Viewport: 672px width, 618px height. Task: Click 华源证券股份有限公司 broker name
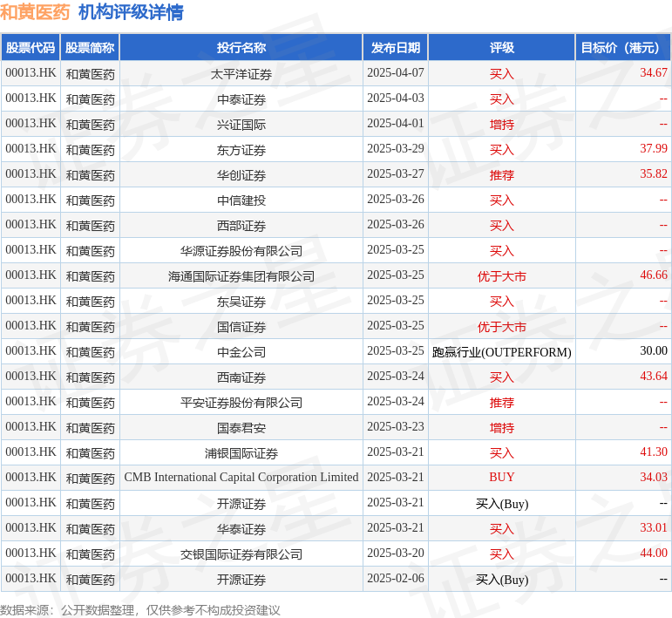pos(241,251)
